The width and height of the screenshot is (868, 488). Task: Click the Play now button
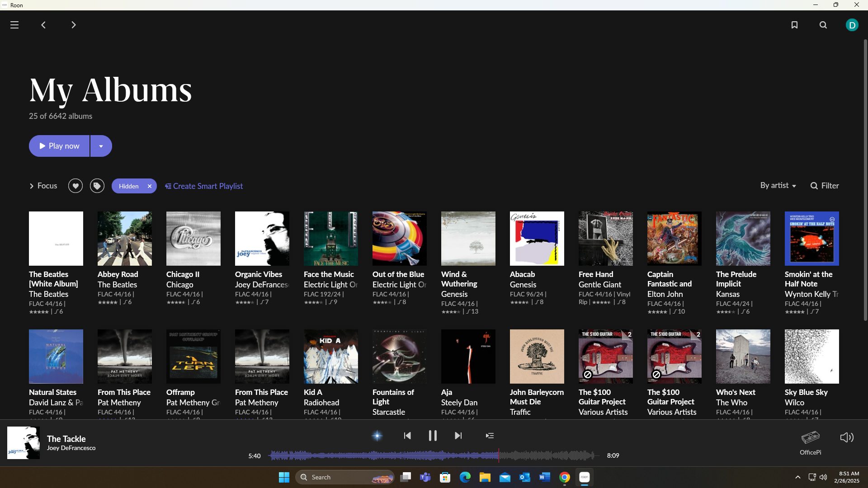(x=59, y=146)
